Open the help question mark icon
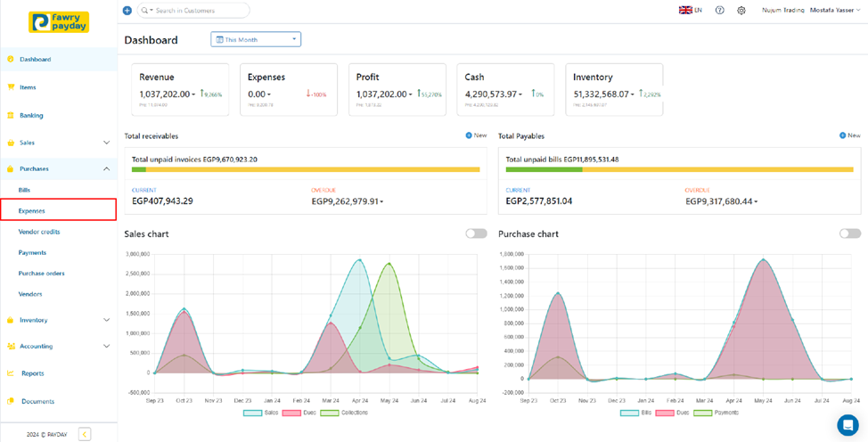 (720, 11)
